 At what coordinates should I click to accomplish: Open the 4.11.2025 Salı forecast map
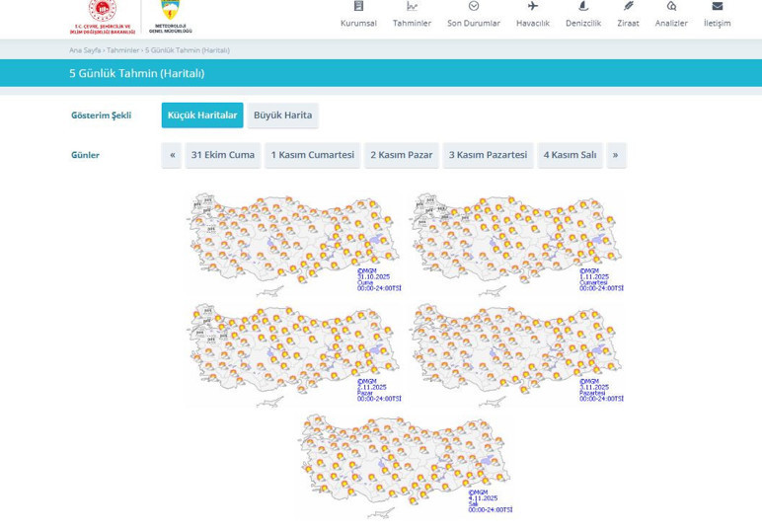(x=405, y=464)
